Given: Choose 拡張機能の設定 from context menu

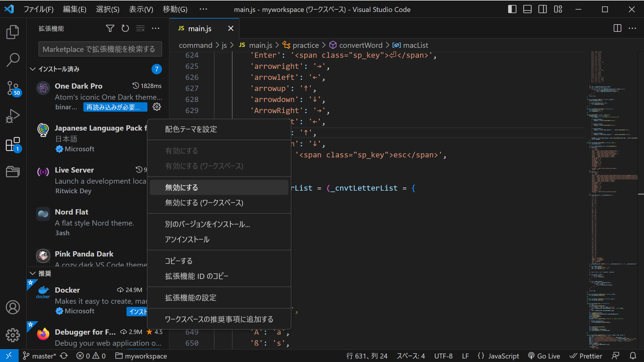Looking at the screenshot, I should [219, 298].
